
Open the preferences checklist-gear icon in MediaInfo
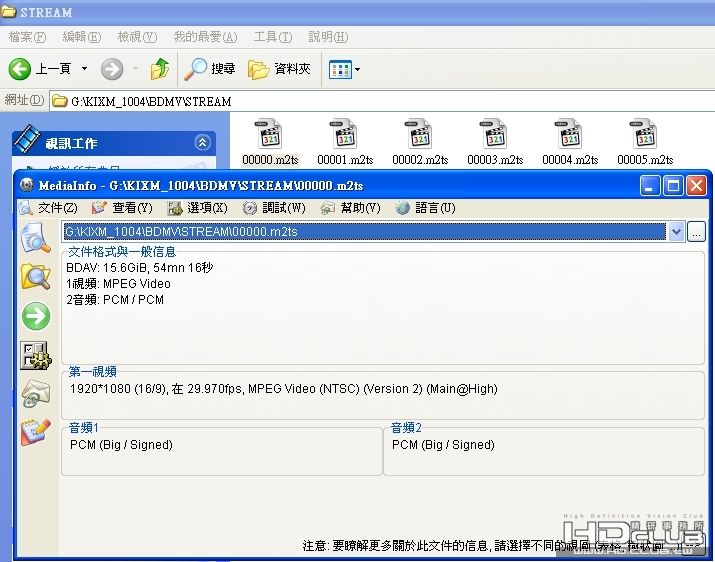[36, 355]
